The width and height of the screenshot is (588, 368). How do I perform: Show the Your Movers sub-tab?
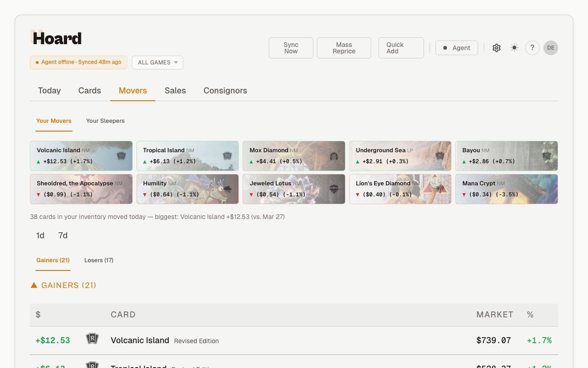click(x=54, y=121)
